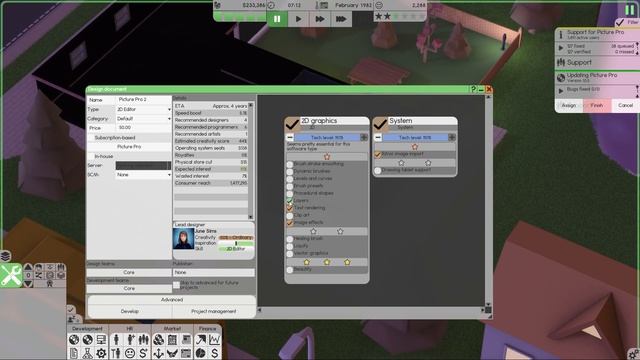The width and height of the screenshot is (640, 360).
Task: Check the In-house option
Action: click(91, 156)
